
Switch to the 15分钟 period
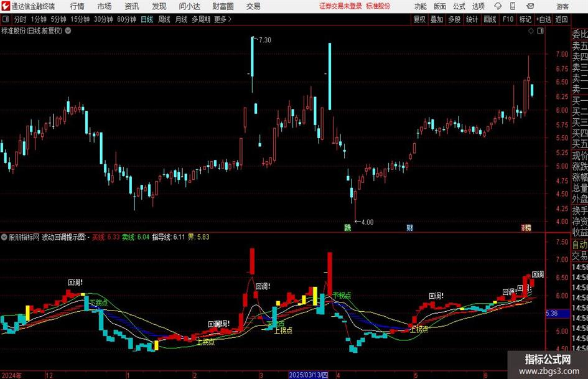tap(80, 19)
